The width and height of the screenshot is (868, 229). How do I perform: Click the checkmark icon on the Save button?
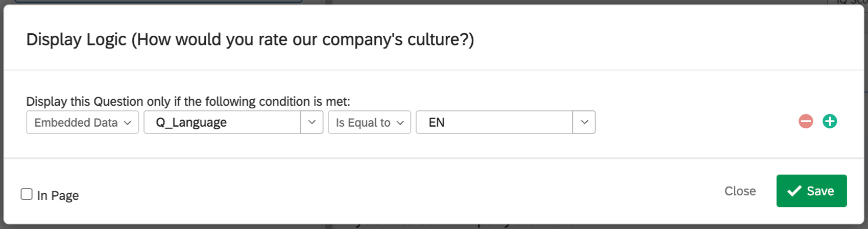(x=794, y=191)
